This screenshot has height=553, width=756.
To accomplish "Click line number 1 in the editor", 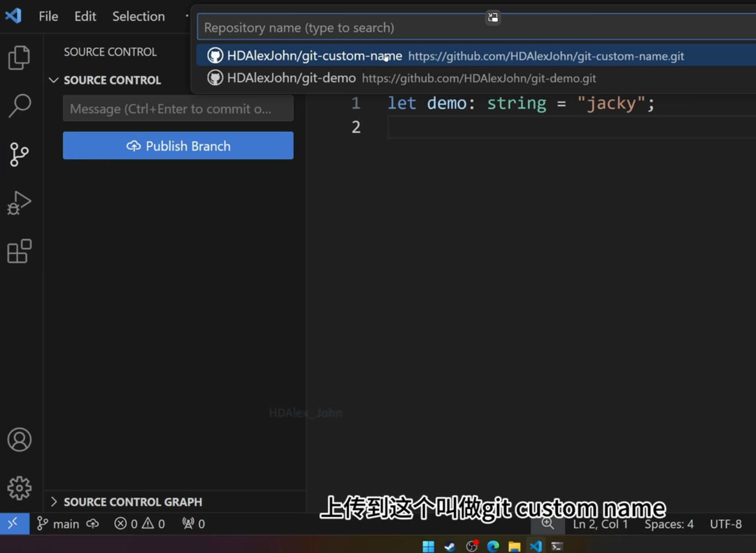I will [x=356, y=103].
